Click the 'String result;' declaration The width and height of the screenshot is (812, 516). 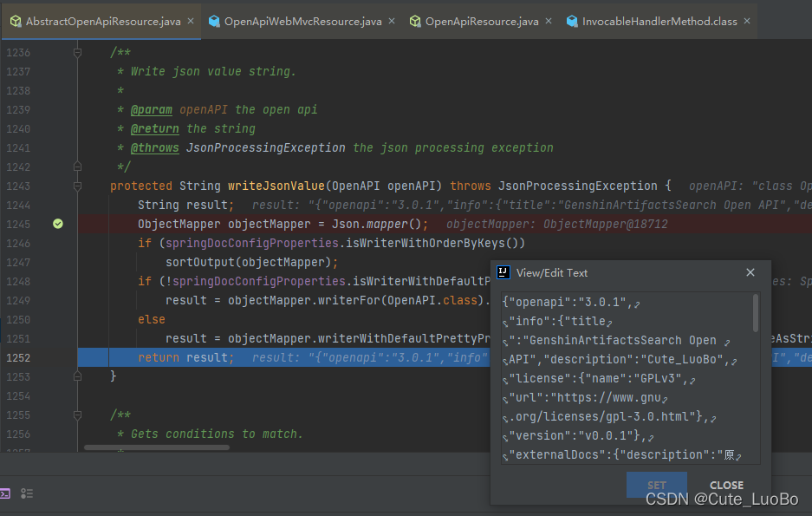pyautogui.click(x=186, y=206)
